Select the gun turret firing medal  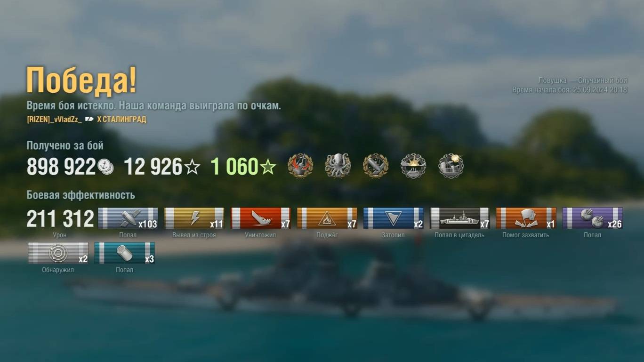click(x=451, y=166)
